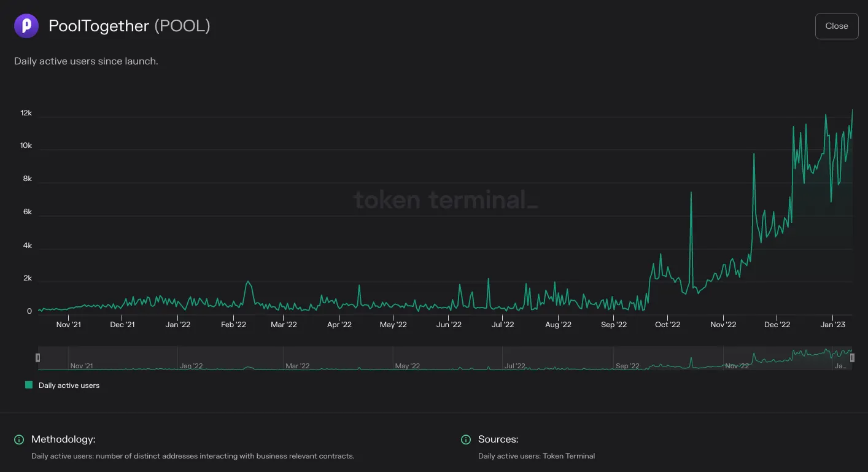Click the Feb '22 x-axis label
This screenshot has height=472, width=868.
click(233, 325)
